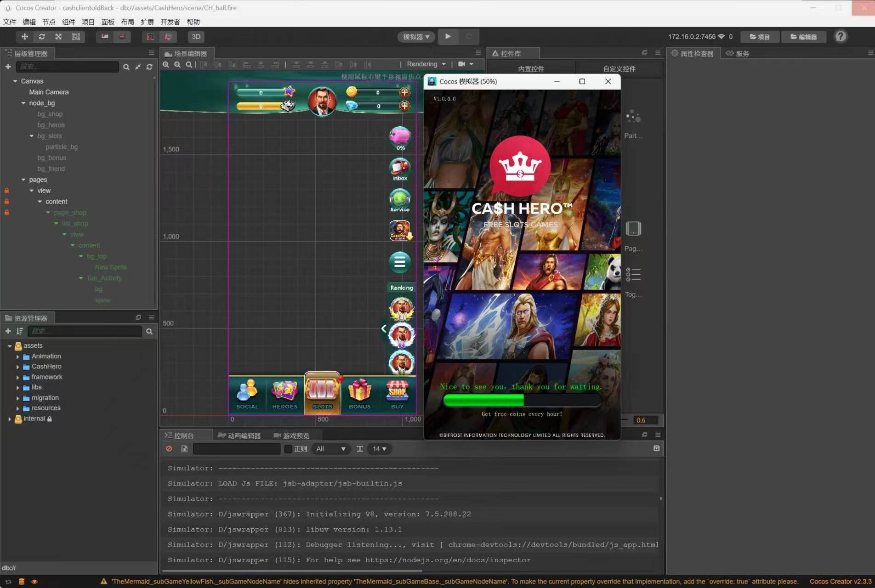Click the BONUS gift button in the scene
Viewport: 875px width, 588px height.
coord(359,394)
